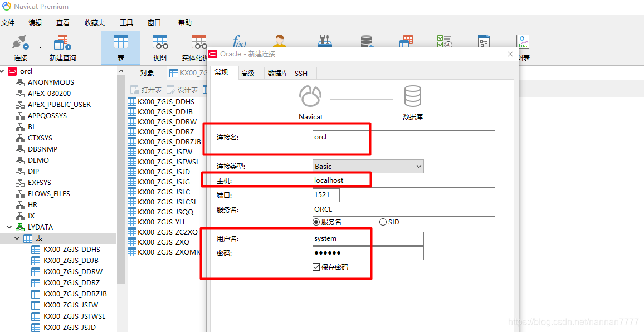The width and height of the screenshot is (644, 332).
Task: Click the 数据库 cylinder icon in dialog
Action: coord(412,96)
